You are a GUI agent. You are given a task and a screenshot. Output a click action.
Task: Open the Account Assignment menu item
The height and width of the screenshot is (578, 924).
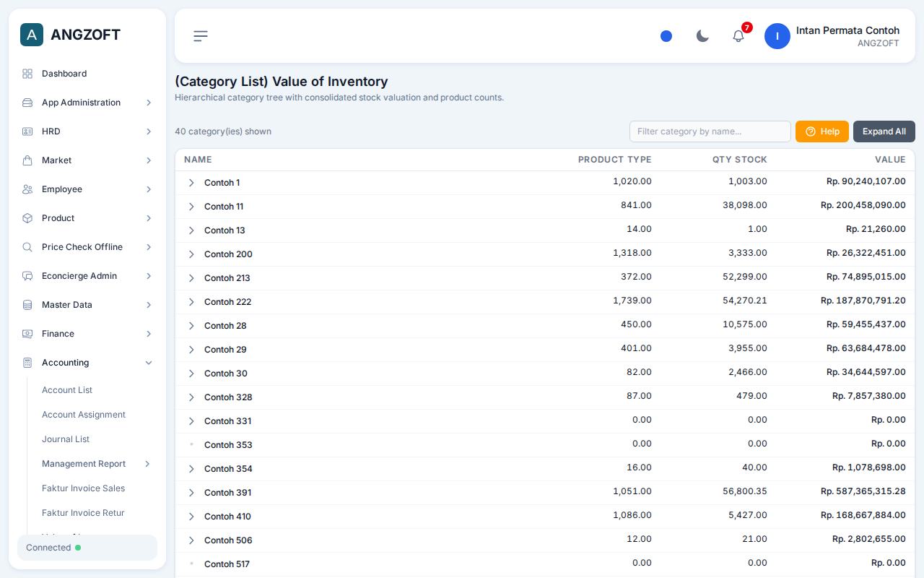point(84,415)
